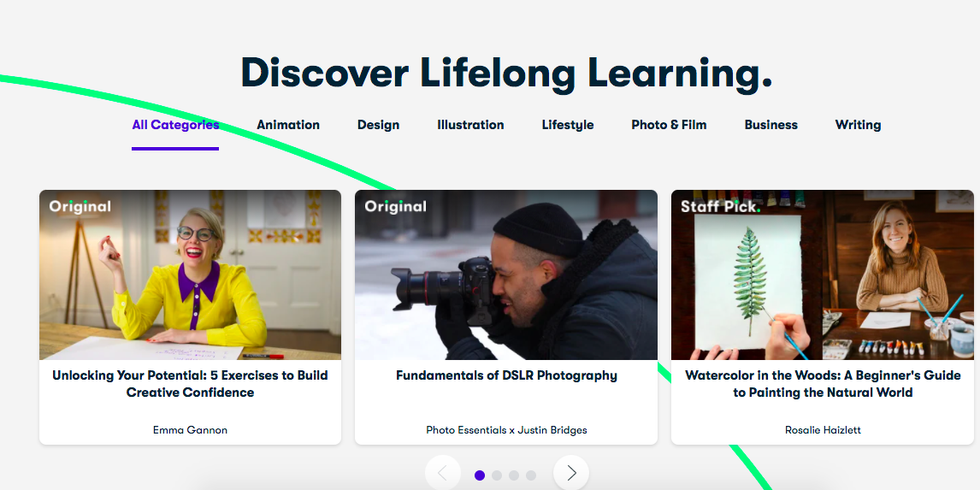Click Watercolor in the Woods title

pyautogui.click(x=822, y=384)
